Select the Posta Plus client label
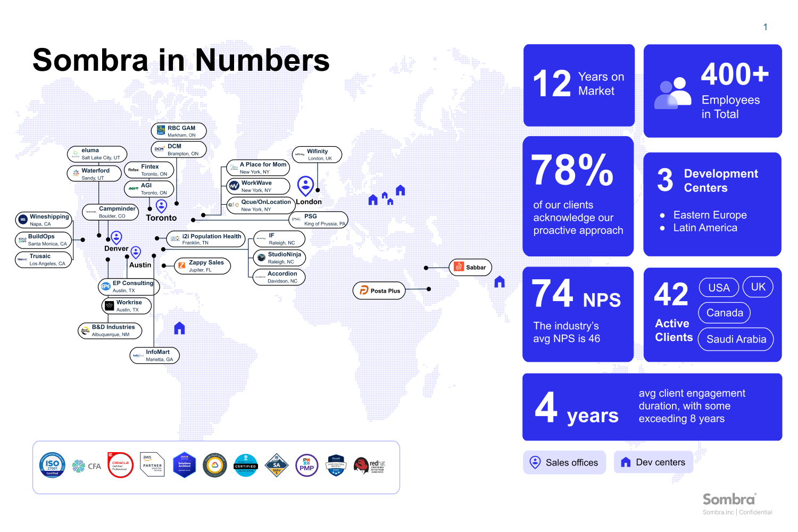This screenshot has height=532, width=798. (x=379, y=291)
